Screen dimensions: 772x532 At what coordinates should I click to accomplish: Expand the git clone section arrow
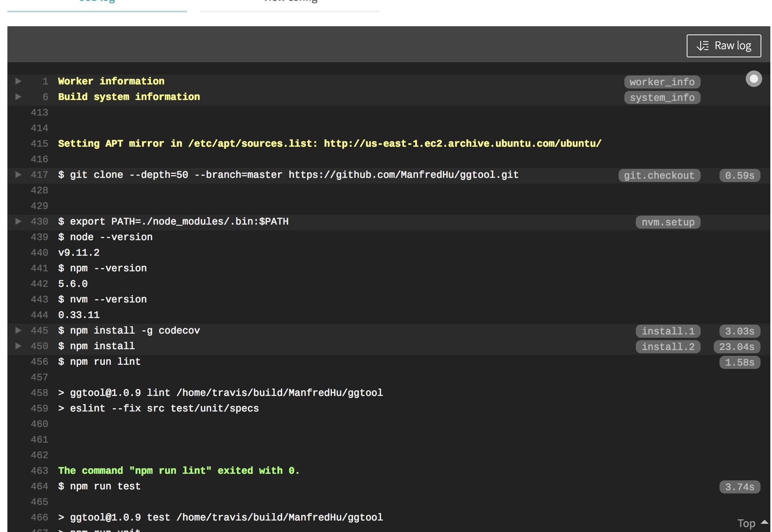pyautogui.click(x=18, y=175)
